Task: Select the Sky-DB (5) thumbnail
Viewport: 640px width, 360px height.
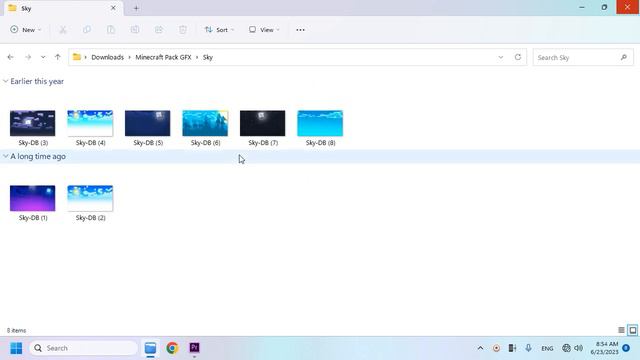Action: click(x=148, y=123)
